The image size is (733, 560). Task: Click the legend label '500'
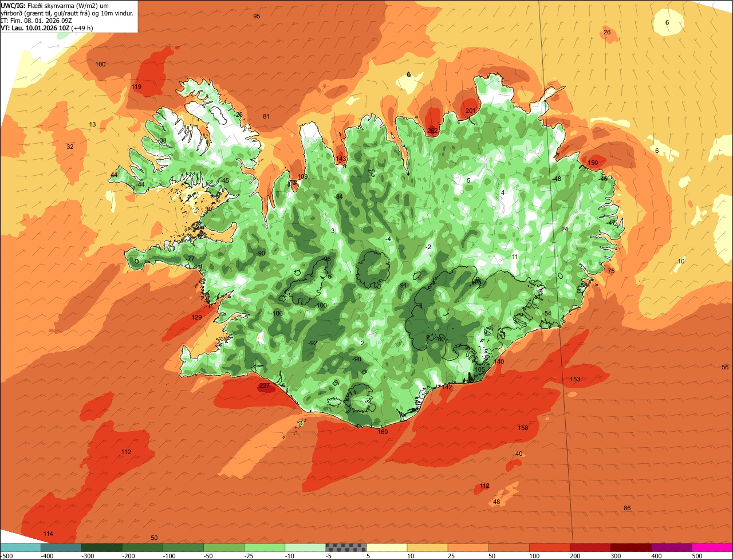click(x=697, y=556)
